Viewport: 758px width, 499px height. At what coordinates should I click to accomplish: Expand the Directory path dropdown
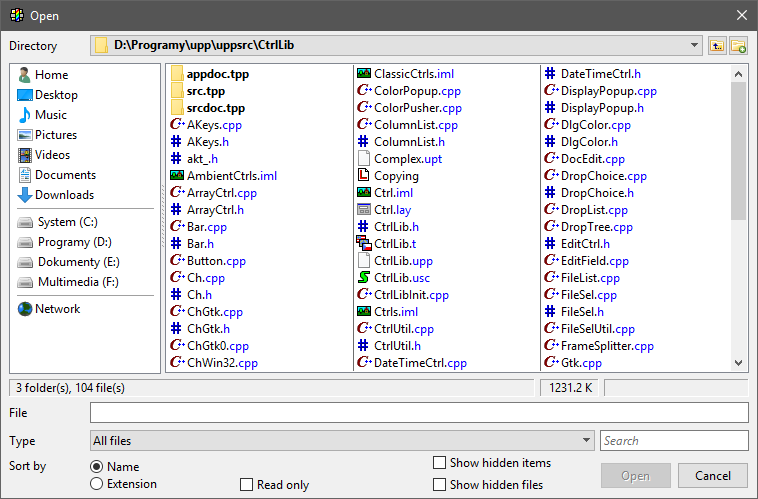[x=695, y=46]
